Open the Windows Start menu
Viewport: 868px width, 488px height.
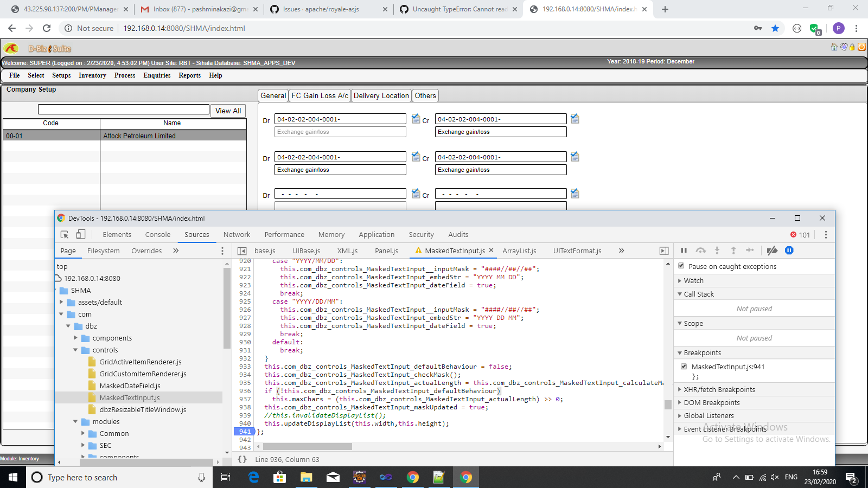13,477
